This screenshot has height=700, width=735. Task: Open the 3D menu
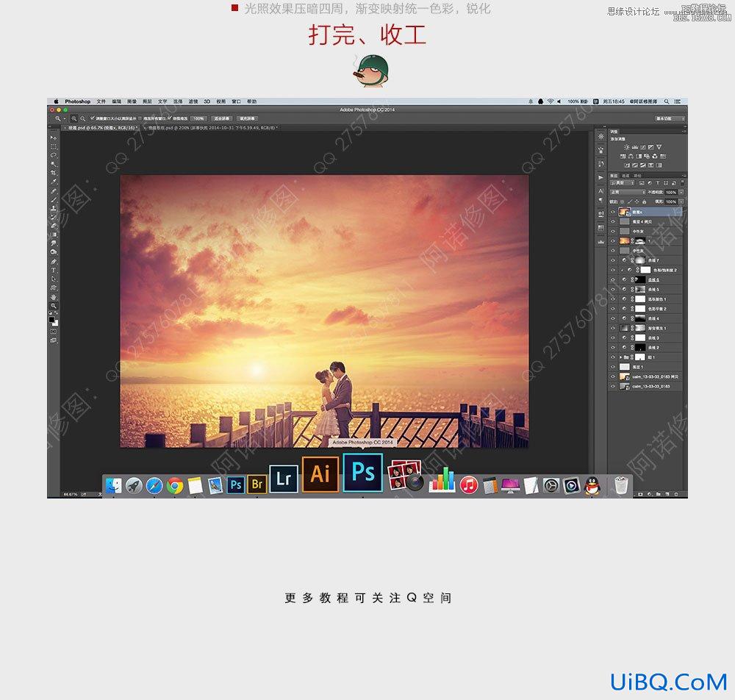[x=207, y=101]
